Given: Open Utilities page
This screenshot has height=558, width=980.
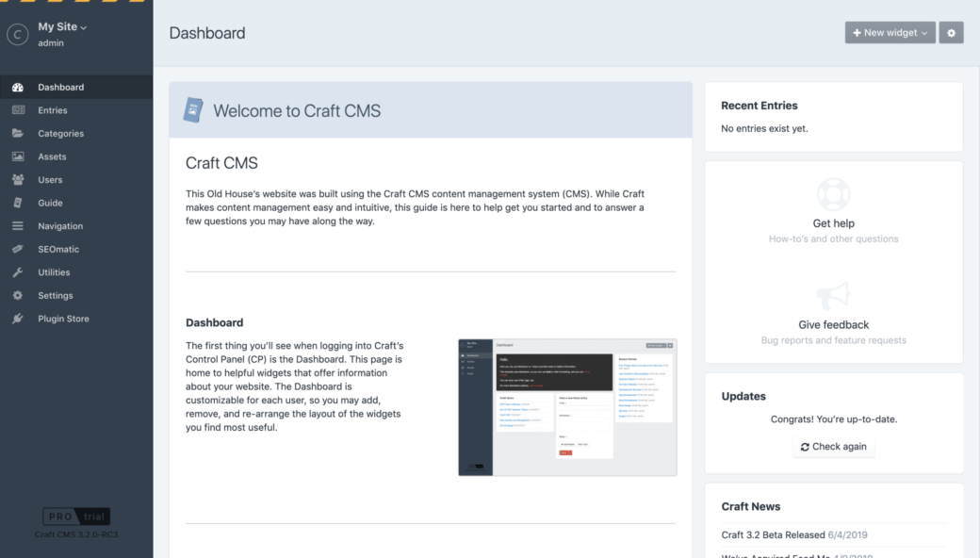Looking at the screenshot, I should [76, 271].
